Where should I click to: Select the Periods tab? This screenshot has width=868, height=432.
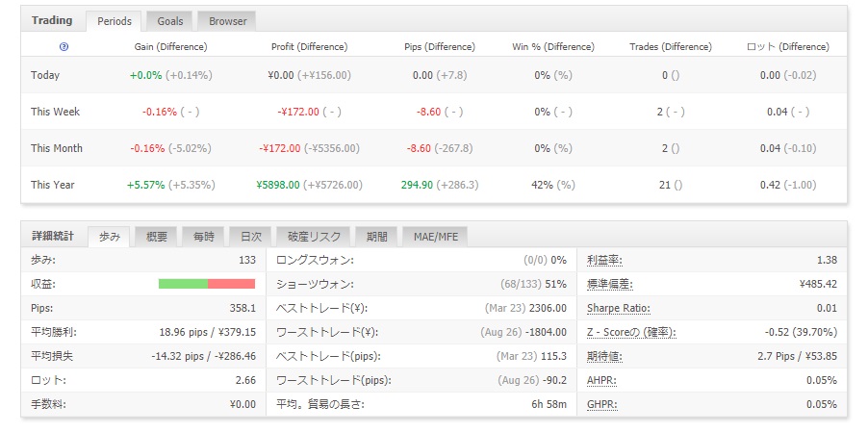pos(114,20)
